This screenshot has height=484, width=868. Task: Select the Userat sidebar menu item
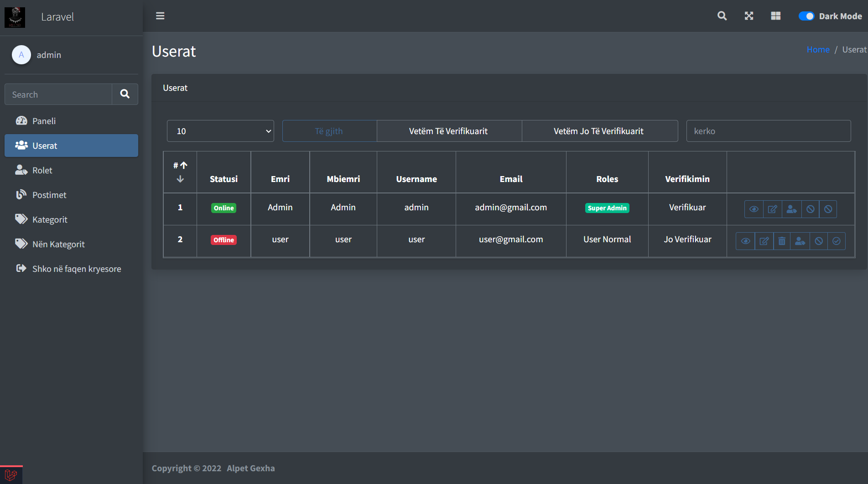(44, 146)
